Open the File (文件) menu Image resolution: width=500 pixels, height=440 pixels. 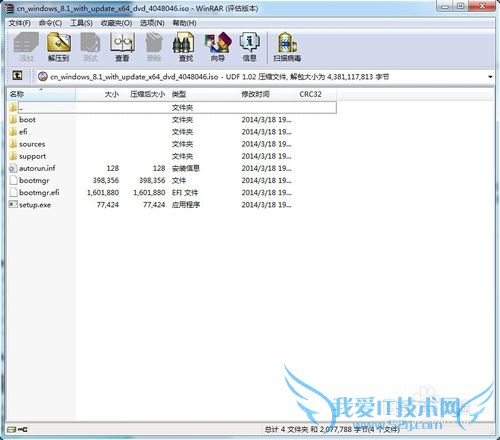click(x=19, y=23)
